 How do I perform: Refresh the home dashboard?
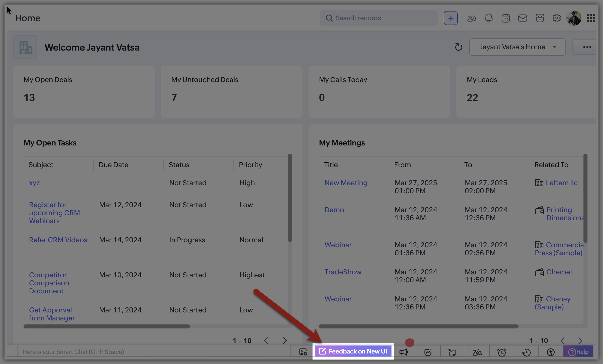pyautogui.click(x=459, y=47)
